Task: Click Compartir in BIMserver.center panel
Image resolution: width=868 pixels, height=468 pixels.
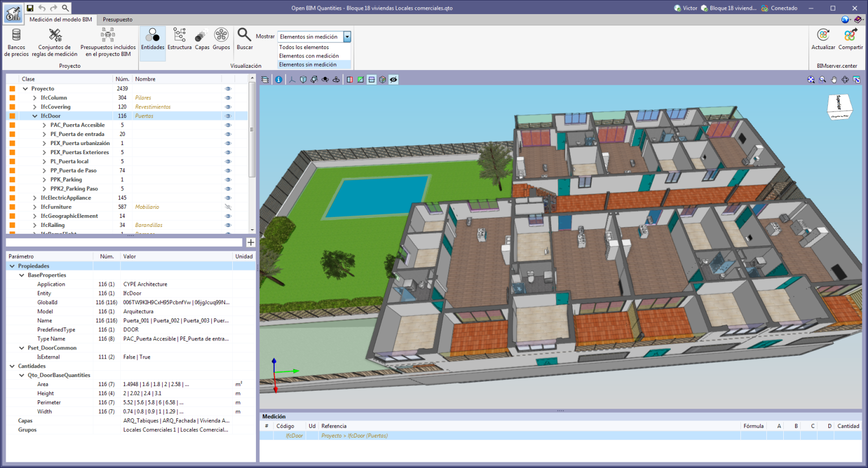Action: [x=849, y=40]
